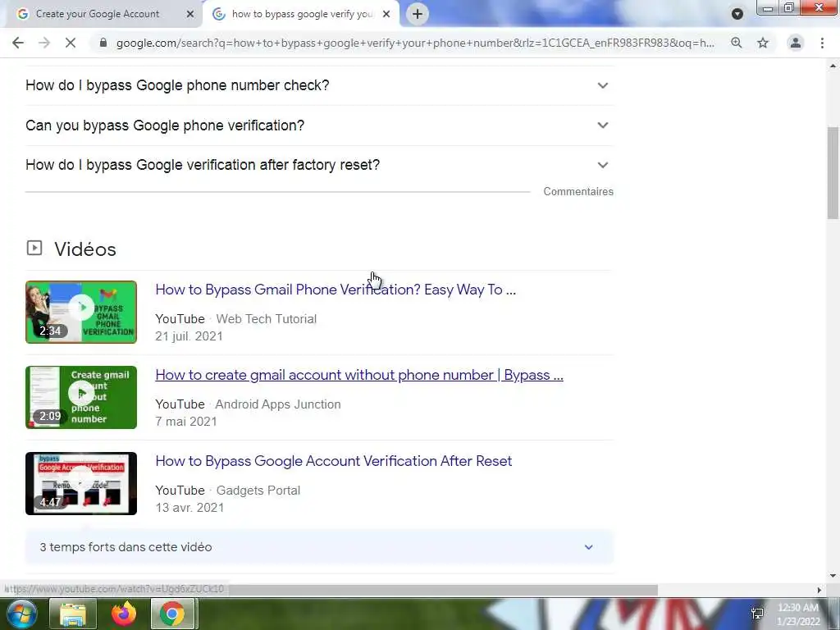Open the Chrome profile avatar icon
Screen dimensions: 840x630
[796, 43]
